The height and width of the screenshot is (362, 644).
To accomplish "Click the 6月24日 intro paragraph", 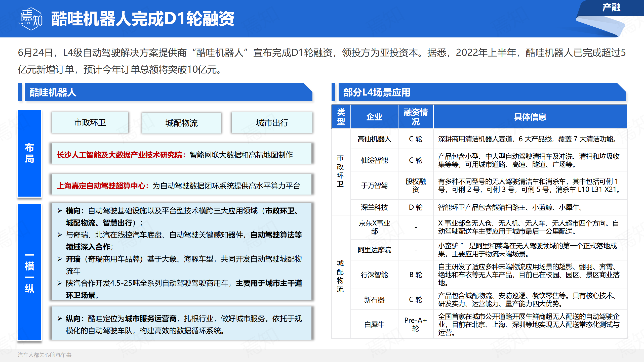I will click(322, 61).
